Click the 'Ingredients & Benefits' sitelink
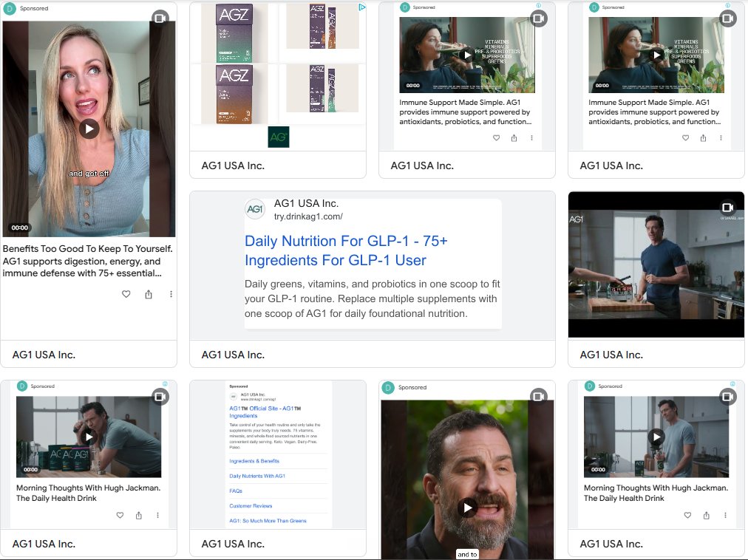Viewport: 748px width, 560px height. [x=254, y=461]
